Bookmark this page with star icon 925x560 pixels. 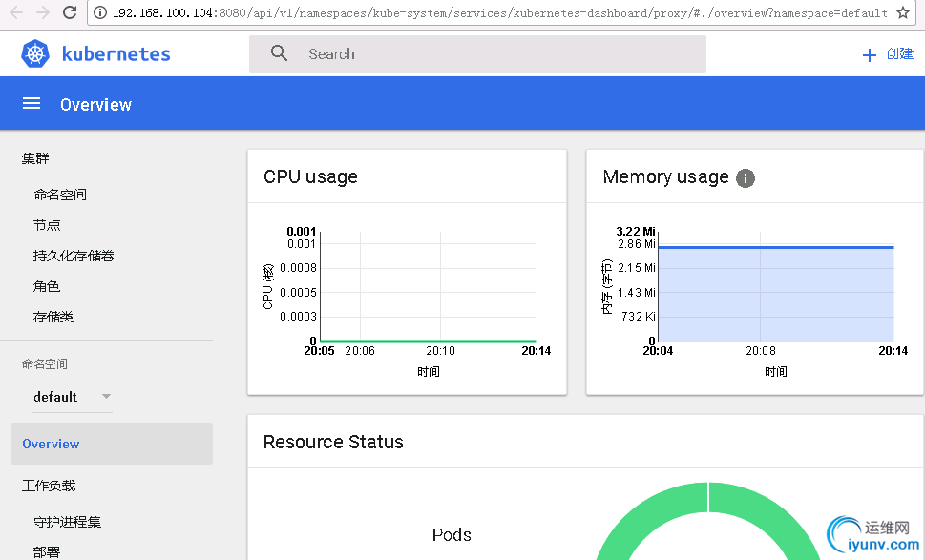point(903,13)
